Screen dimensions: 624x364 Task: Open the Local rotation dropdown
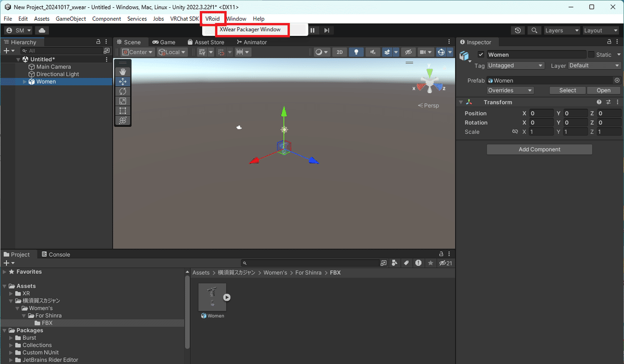click(173, 52)
